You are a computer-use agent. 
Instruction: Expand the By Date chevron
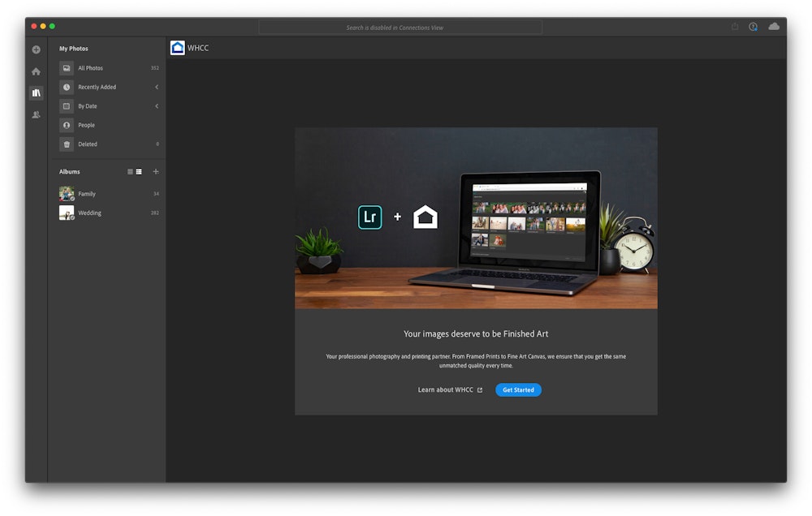(x=156, y=106)
